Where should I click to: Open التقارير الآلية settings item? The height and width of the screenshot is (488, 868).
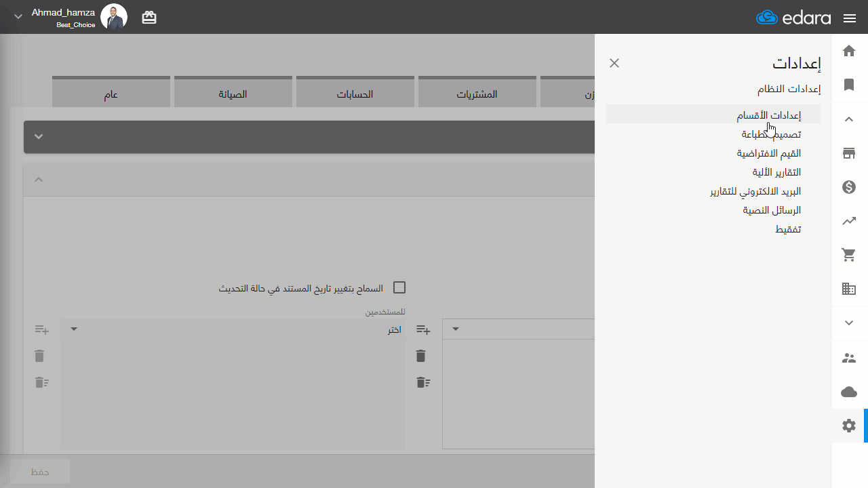click(776, 172)
